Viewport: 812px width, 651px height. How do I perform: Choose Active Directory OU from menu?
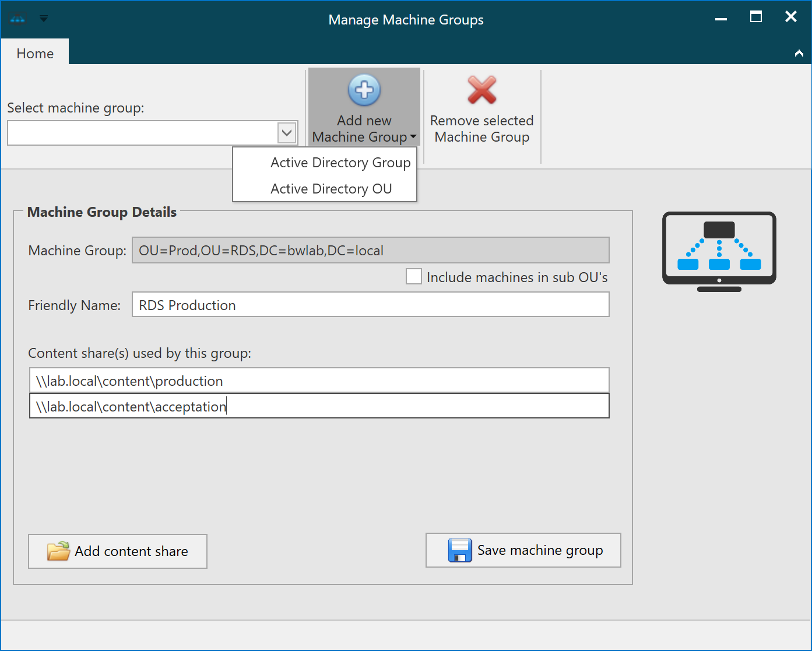pyautogui.click(x=331, y=189)
